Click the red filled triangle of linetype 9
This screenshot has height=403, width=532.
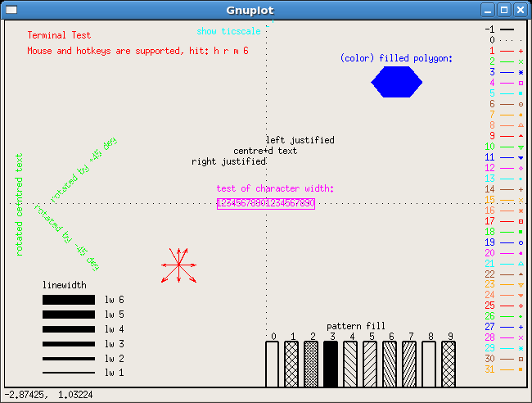pyautogui.click(x=521, y=136)
